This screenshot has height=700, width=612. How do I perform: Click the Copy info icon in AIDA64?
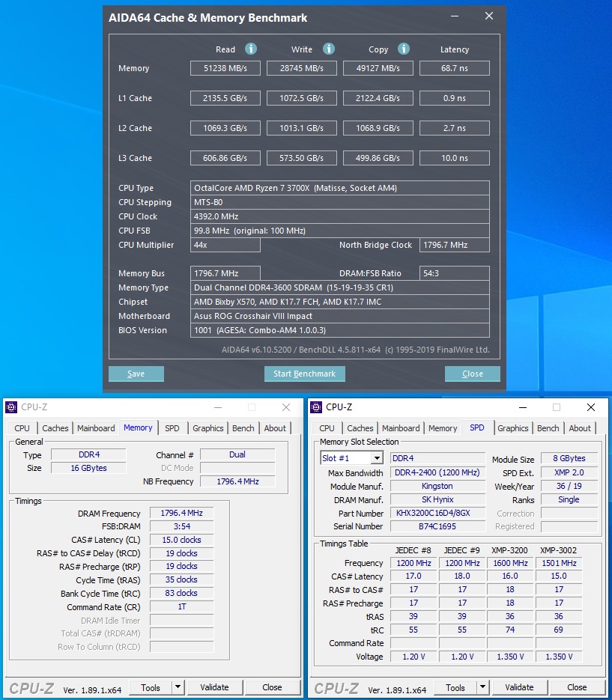(x=404, y=49)
